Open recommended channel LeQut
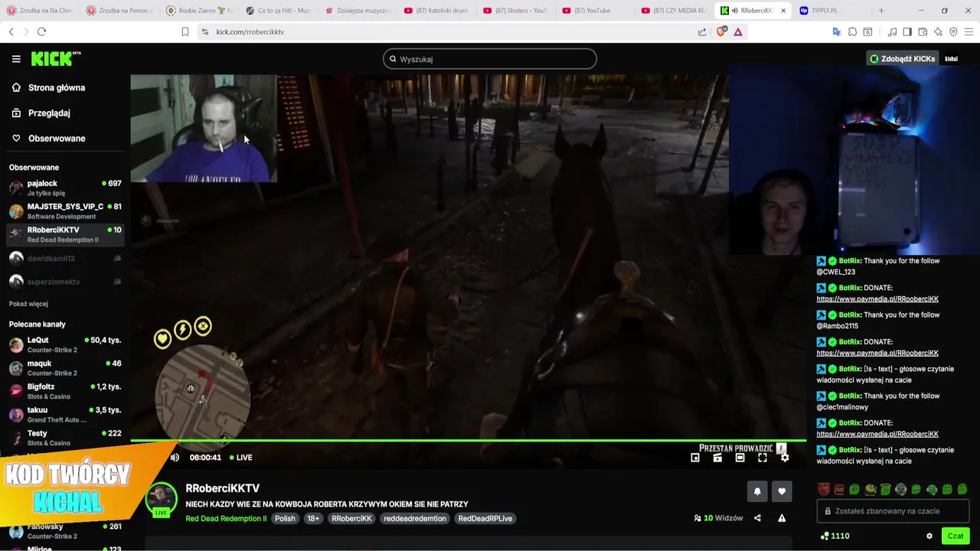980x551 pixels. (65, 345)
